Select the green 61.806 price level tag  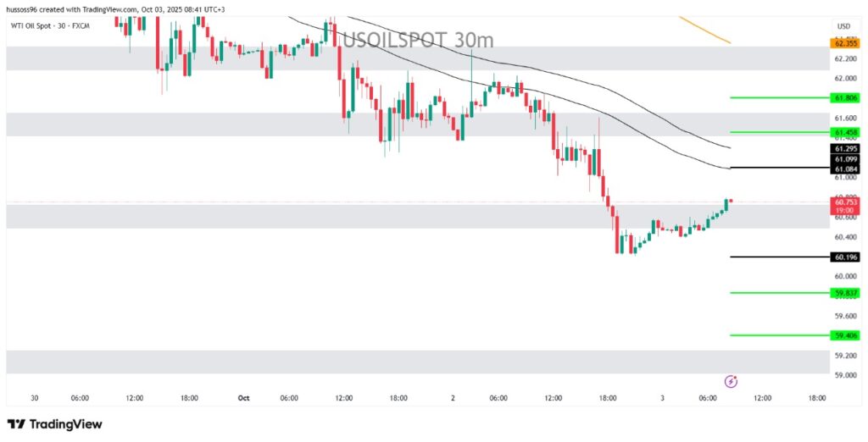coord(846,98)
